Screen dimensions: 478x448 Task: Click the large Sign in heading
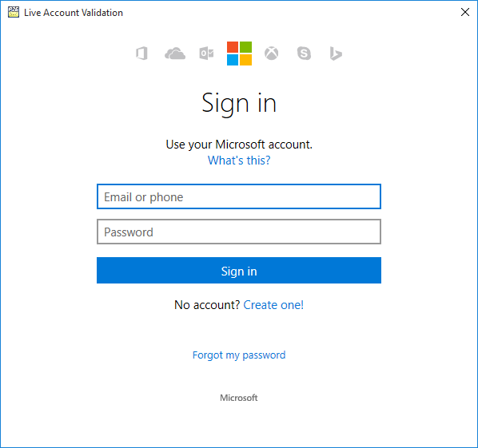239,104
